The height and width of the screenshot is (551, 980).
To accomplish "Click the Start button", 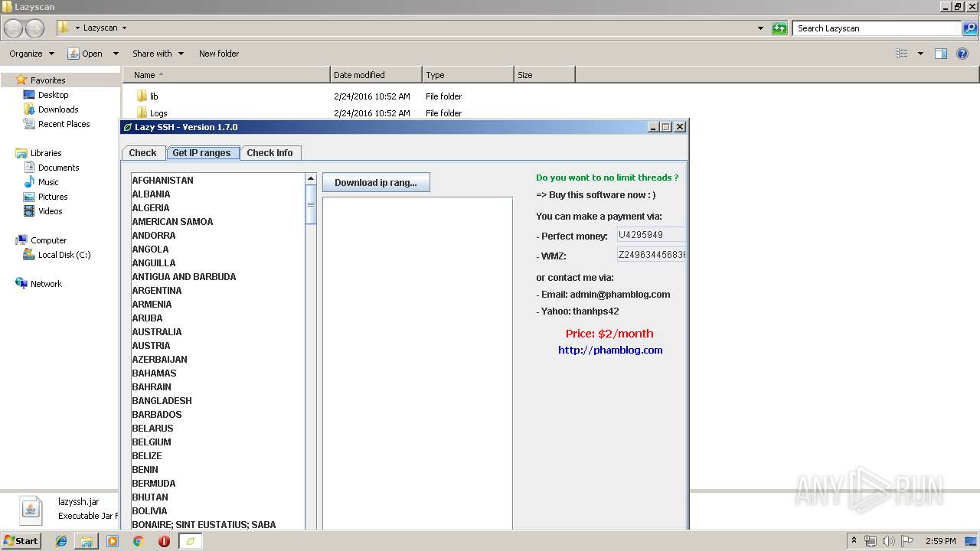I will coord(21,541).
